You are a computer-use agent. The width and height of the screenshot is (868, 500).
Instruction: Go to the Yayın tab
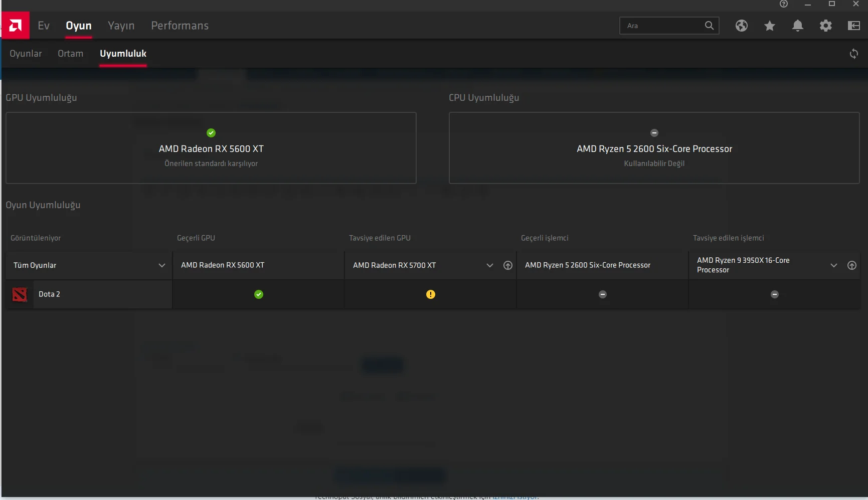[x=121, y=26]
